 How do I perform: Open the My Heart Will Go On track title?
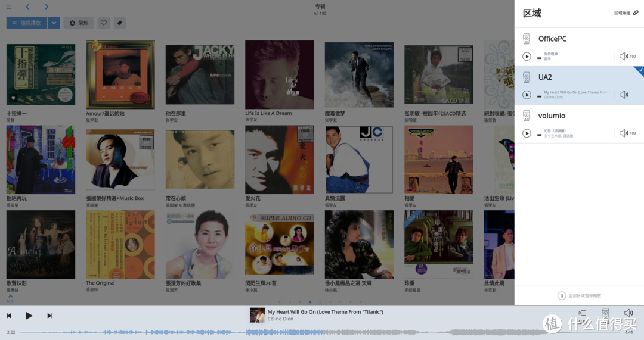[x=326, y=311]
